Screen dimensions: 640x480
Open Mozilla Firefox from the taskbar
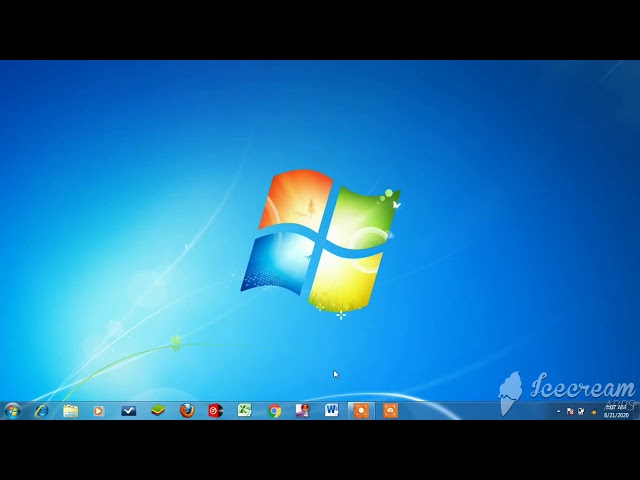[187, 411]
